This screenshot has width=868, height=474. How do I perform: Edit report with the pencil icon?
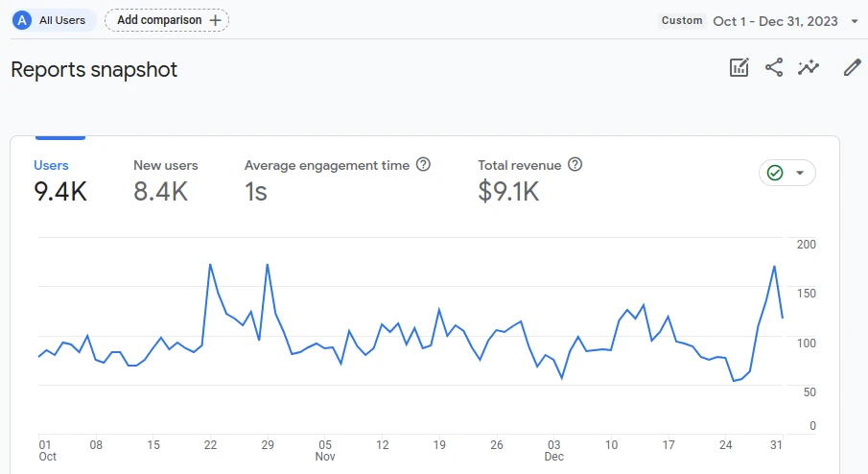point(852,67)
